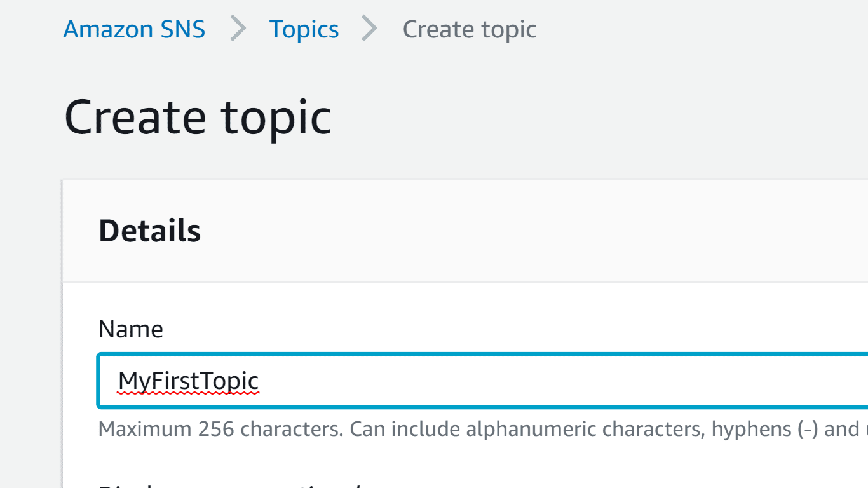Click the breadcrumb separator arrow after Topics

370,29
